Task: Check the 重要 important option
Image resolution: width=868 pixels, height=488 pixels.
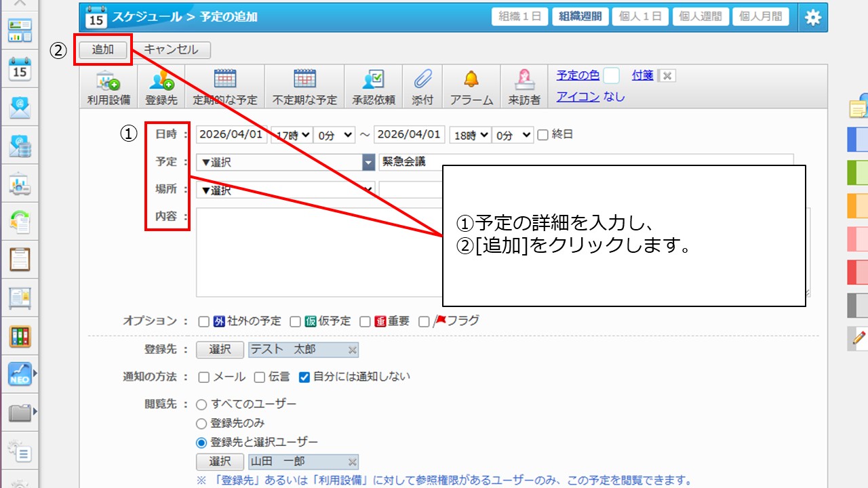Action: pyautogui.click(x=365, y=322)
